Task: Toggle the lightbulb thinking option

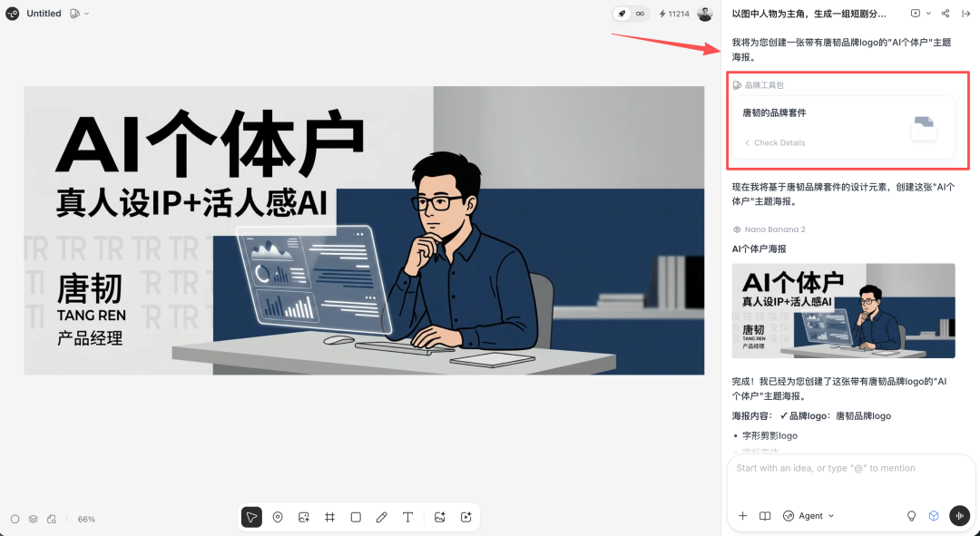Action: tap(912, 516)
